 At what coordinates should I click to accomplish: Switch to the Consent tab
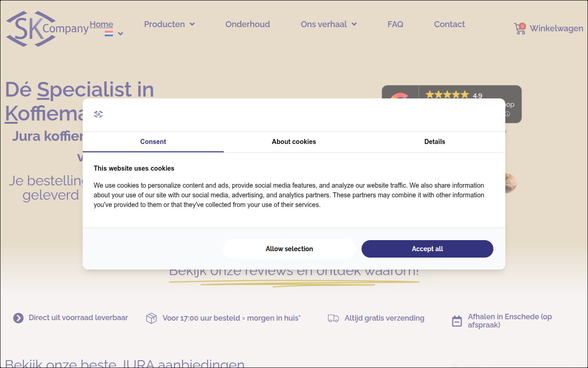(x=153, y=142)
